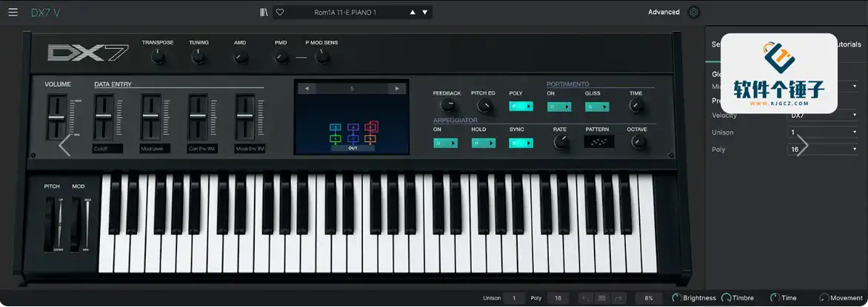This screenshot has width=868, height=307.
Task: Open the Mods Env RM assignment label
Action: click(x=250, y=149)
